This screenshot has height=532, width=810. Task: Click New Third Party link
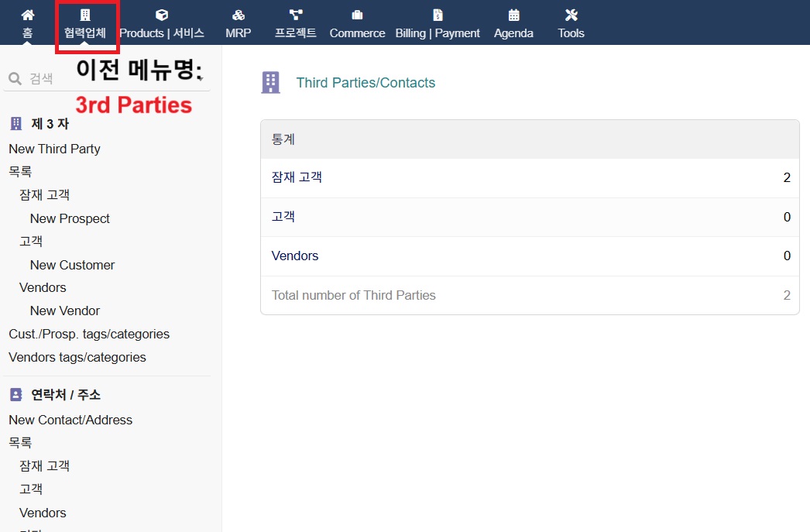(54, 149)
